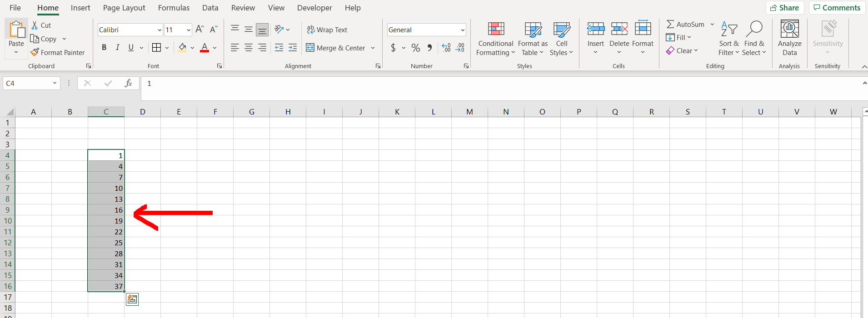
Task: Switch to the Page Layout tab
Action: (x=124, y=8)
